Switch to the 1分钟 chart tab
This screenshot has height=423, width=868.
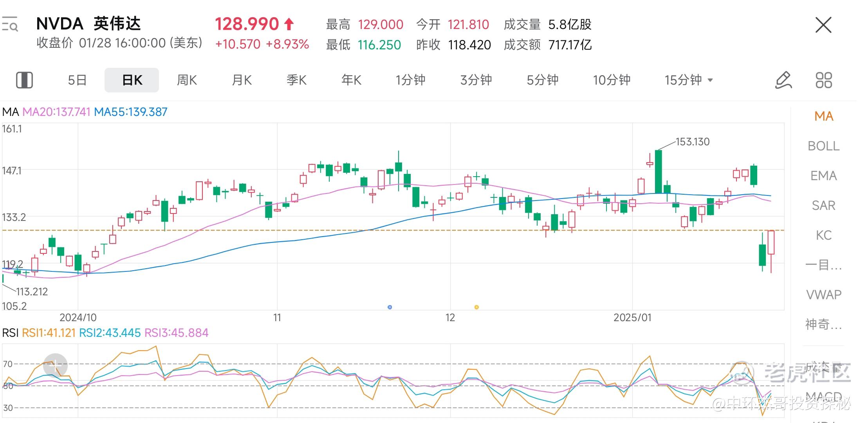point(410,80)
